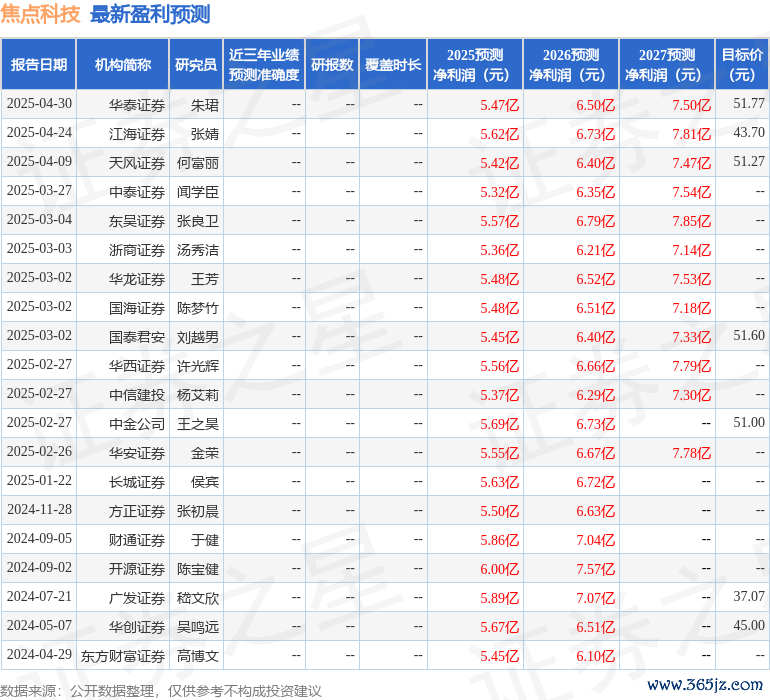This screenshot has height=700, width=770.
Task: Click 2025 forecast 6.00亿
Action: (x=499, y=569)
